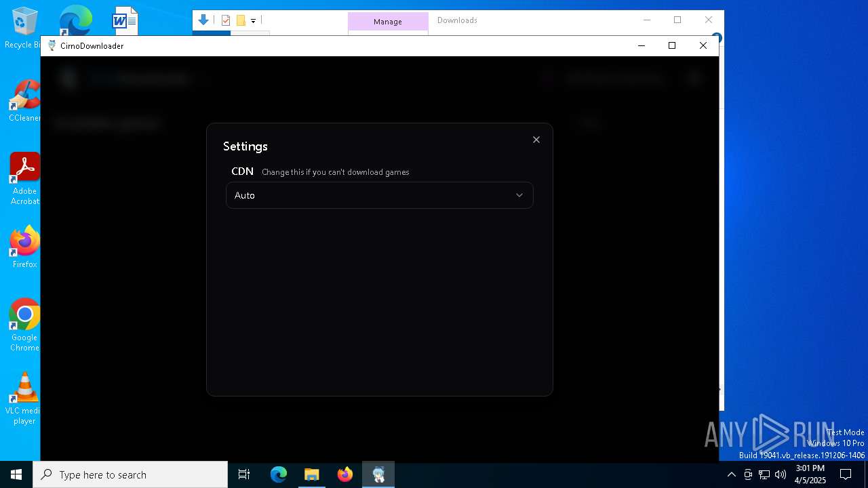Image resolution: width=868 pixels, height=488 pixels.
Task: Switch to Manage tab in Explorer
Action: [x=388, y=22]
